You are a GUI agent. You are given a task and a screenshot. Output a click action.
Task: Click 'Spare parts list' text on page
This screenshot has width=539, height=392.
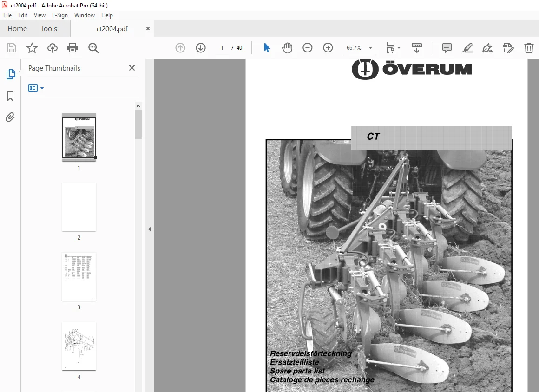297,371
